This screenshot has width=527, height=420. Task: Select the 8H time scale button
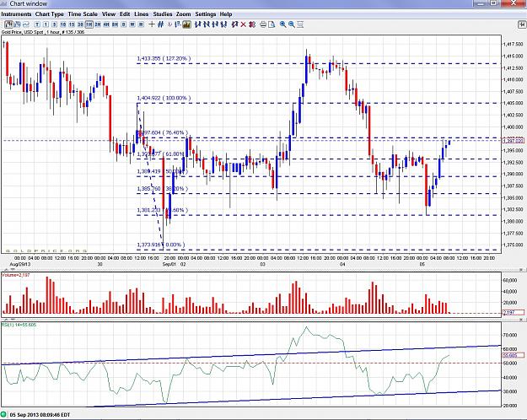[116, 24]
